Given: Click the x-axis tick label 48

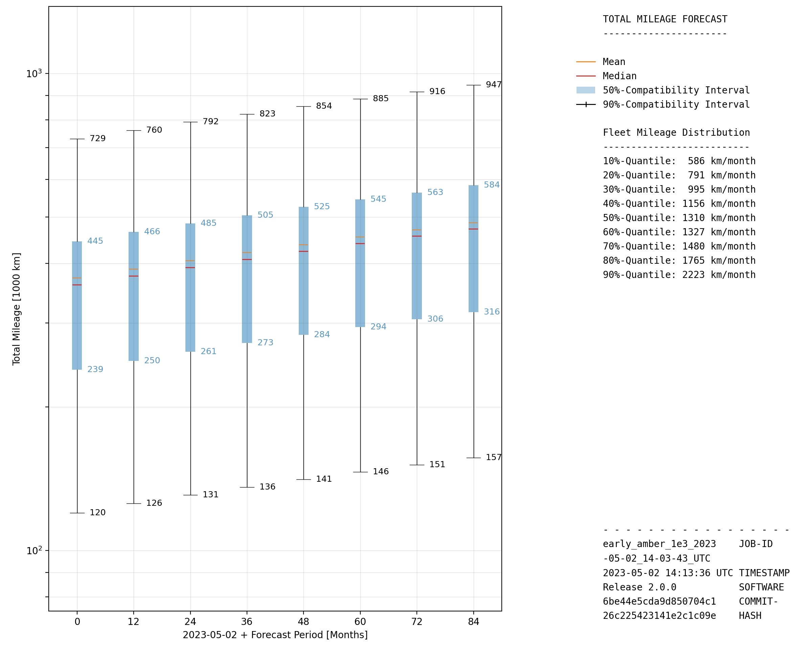Looking at the screenshot, I should tap(303, 622).
